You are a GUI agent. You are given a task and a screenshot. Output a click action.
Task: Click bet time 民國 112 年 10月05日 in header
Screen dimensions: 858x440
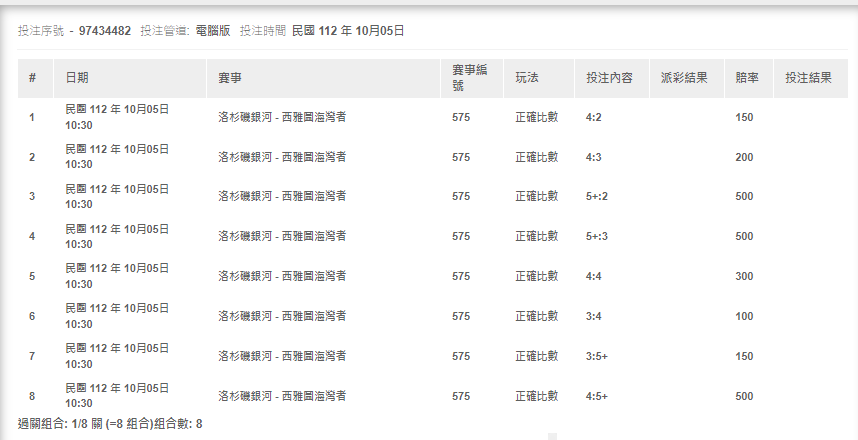coord(348,31)
